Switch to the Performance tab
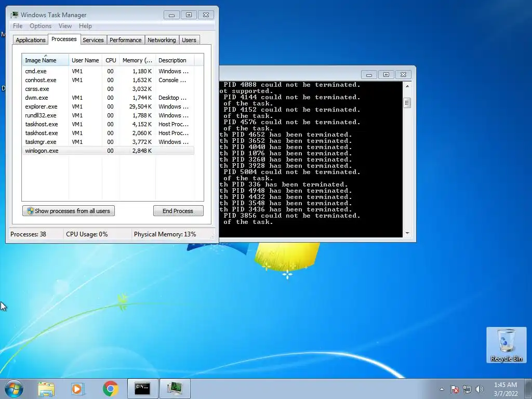The image size is (532, 399). [x=126, y=40]
